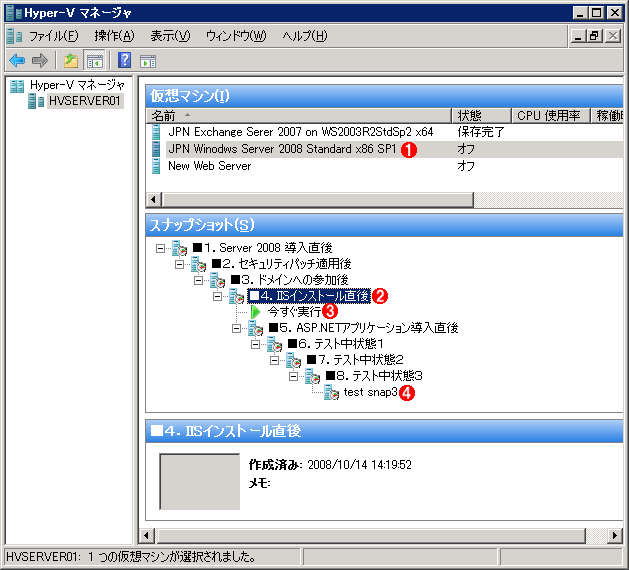The width and height of the screenshot is (629, 570).
Task: Click the 保存完了 state cell
Action: [481, 132]
